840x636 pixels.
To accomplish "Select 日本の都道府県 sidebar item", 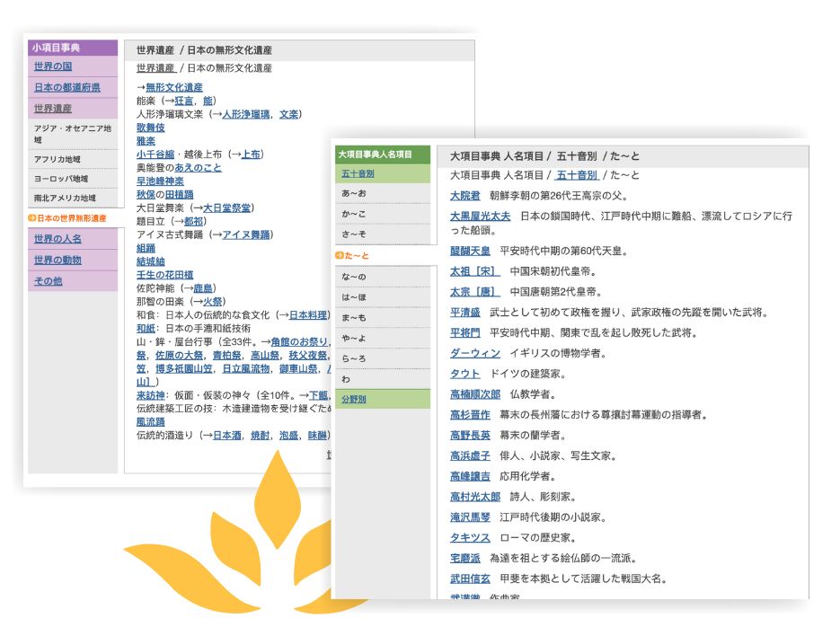I will pyautogui.click(x=66, y=88).
